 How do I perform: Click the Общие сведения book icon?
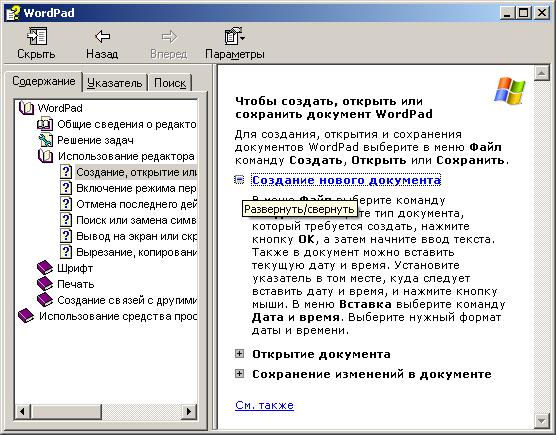click(45, 124)
